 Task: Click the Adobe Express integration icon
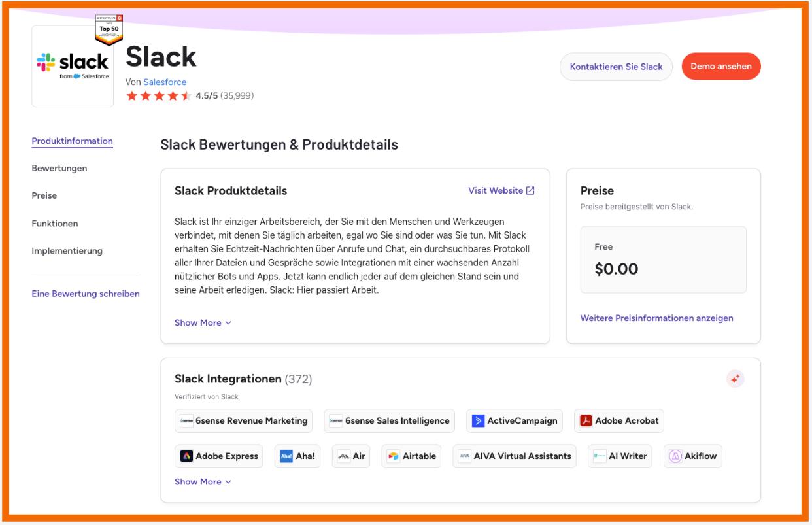point(186,456)
